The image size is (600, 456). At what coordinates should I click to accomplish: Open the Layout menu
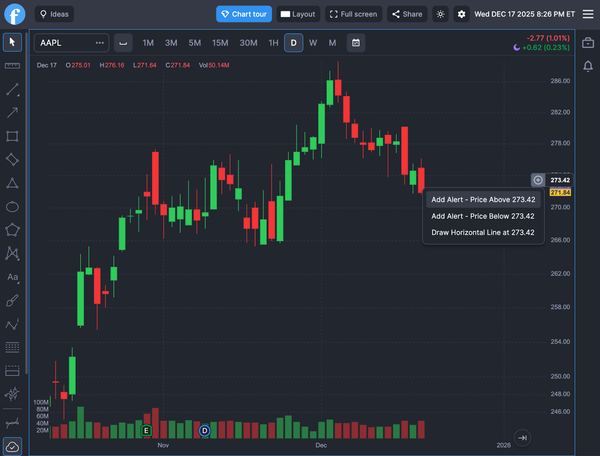click(297, 15)
